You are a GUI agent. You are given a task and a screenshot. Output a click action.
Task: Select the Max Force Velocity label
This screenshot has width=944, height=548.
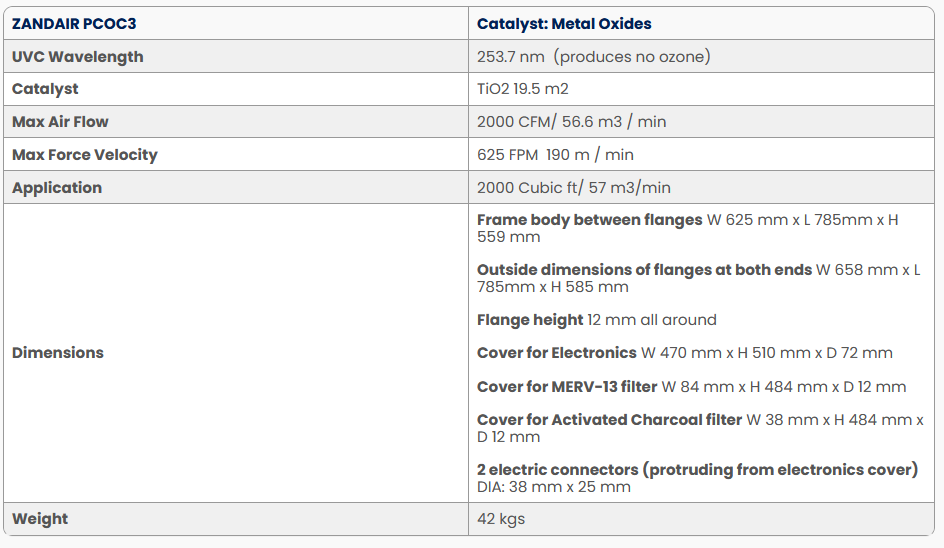[x=84, y=155]
